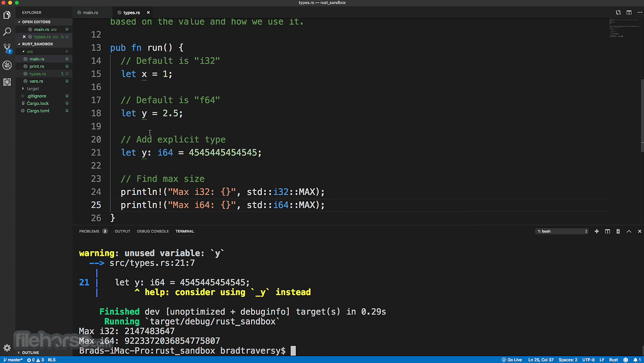Select the types.rs editor tab

click(132, 13)
